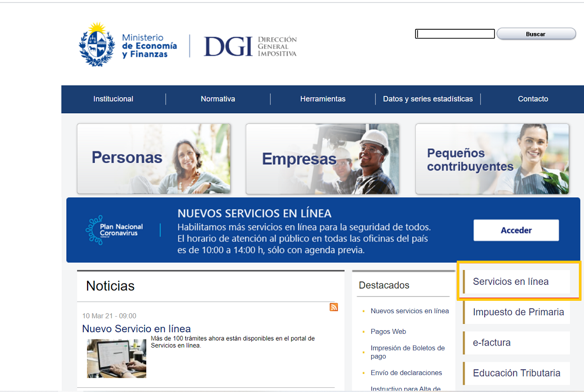Click the RSS feed icon in Noticias
This screenshot has height=392, width=584.
[x=334, y=307]
